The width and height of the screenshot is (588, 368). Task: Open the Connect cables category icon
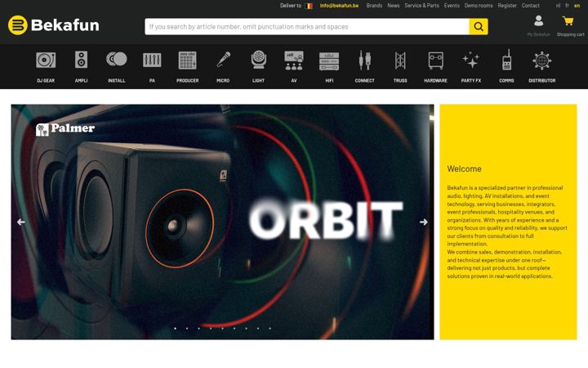364,60
